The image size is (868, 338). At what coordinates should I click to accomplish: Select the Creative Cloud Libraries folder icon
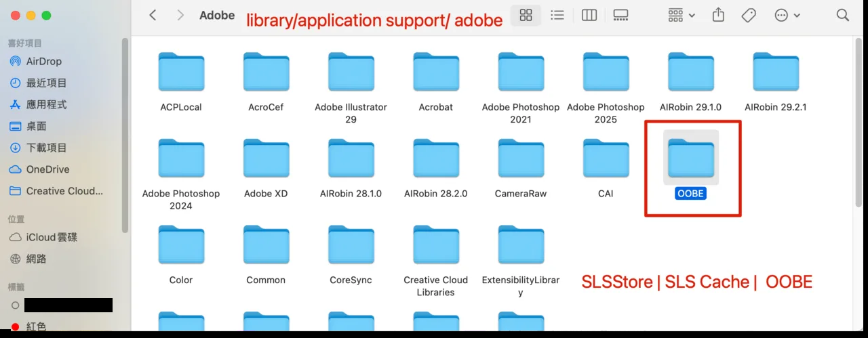[x=436, y=245]
